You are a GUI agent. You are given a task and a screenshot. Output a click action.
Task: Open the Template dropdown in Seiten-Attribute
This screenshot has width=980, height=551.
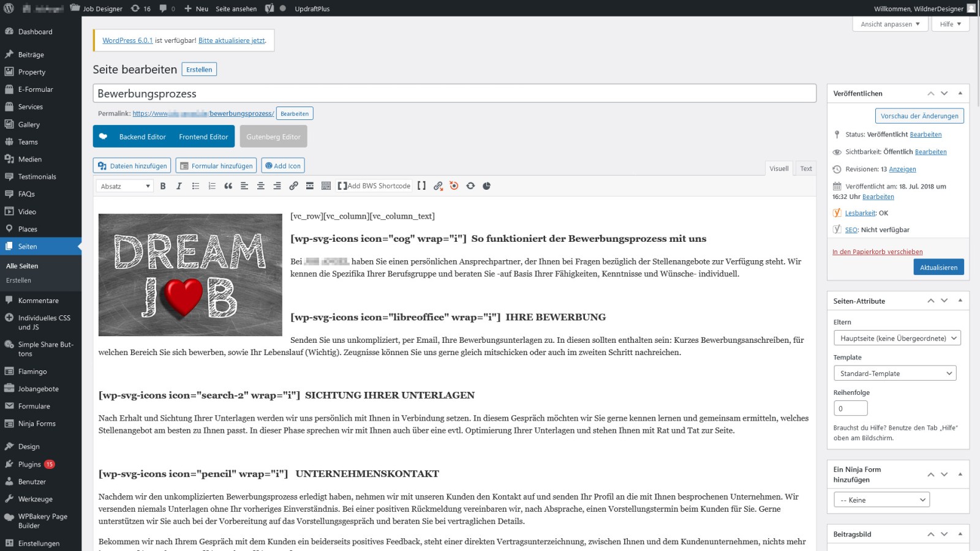pos(894,373)
